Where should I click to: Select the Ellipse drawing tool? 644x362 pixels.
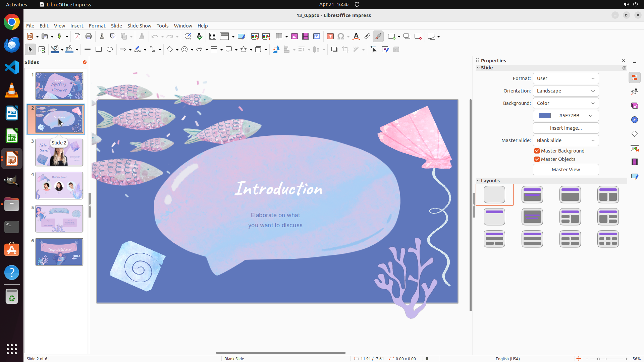click(110, 50)
